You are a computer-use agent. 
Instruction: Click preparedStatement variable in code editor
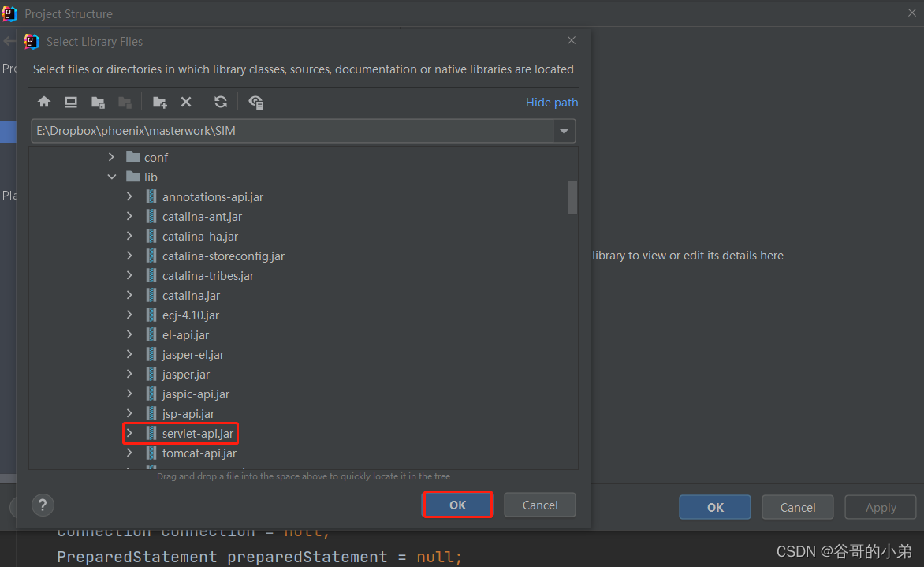pyautogui.click(x=307, y=557)
